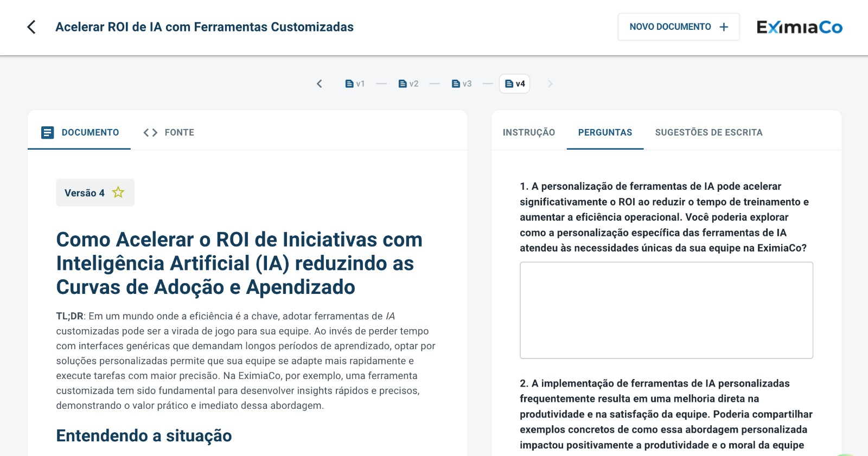Image resolution: width=868 pixels, height=456 pixels.
Task: Go back using the header back arrow
Action: (x=31, y=27)
